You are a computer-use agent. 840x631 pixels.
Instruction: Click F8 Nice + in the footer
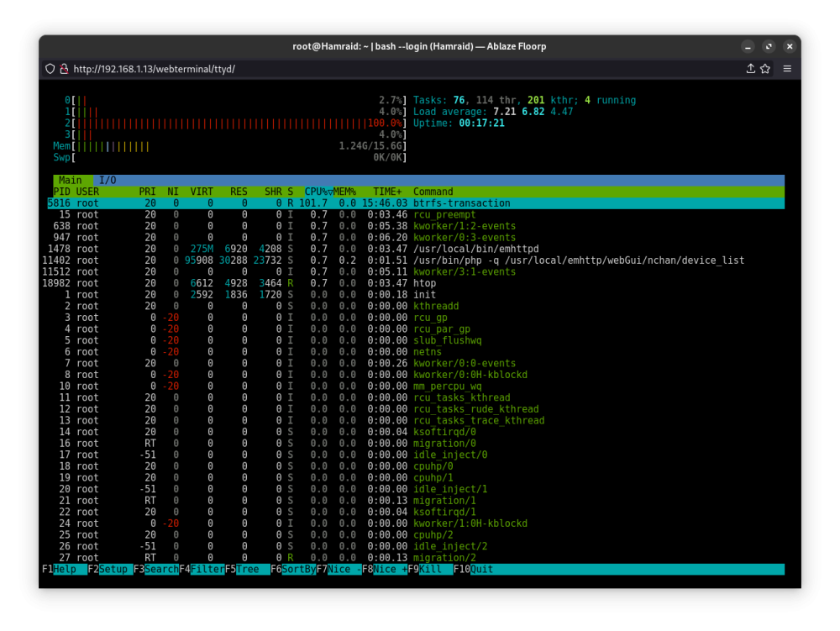(385, 570)
